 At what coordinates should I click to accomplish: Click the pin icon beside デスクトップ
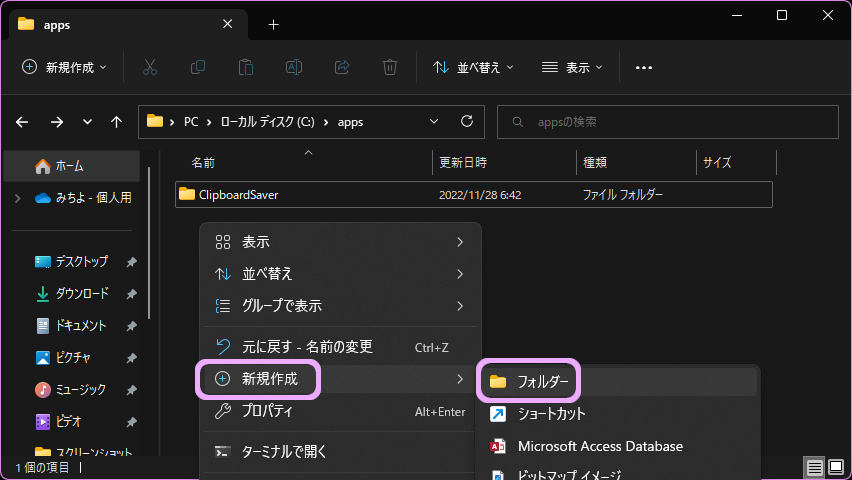131,262
